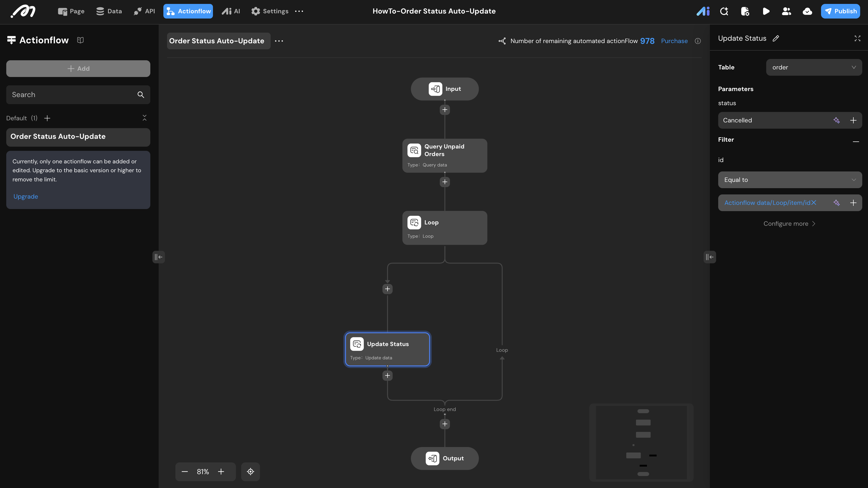The image size is (868, 488).
Task: Open the Settings menu
Action: [270, 11]
